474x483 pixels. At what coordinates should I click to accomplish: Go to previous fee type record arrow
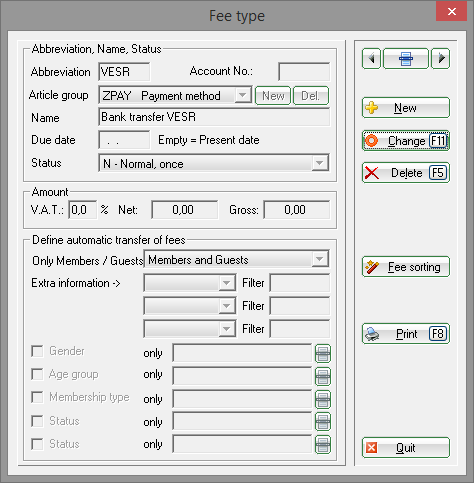(x=371, y=59)
